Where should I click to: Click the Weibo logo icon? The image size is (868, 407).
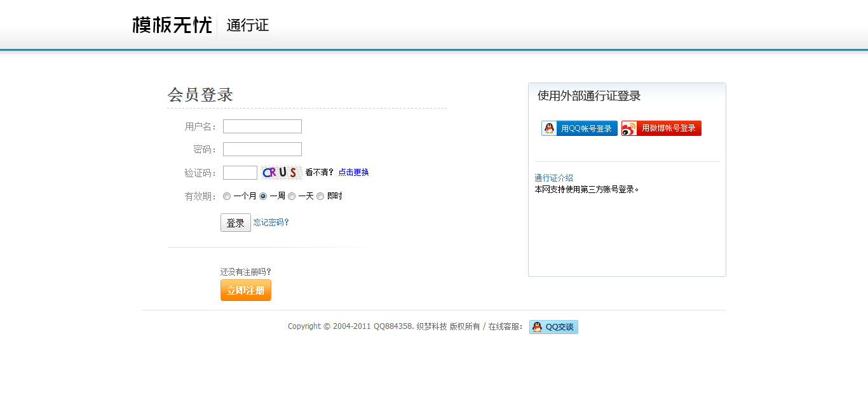(x=629, y=129)
